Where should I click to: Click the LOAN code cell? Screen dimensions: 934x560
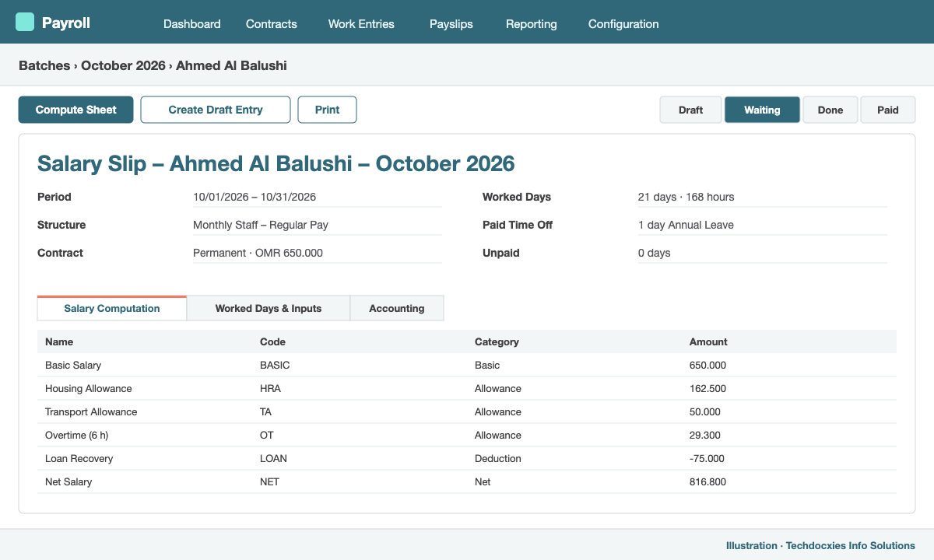273,458
